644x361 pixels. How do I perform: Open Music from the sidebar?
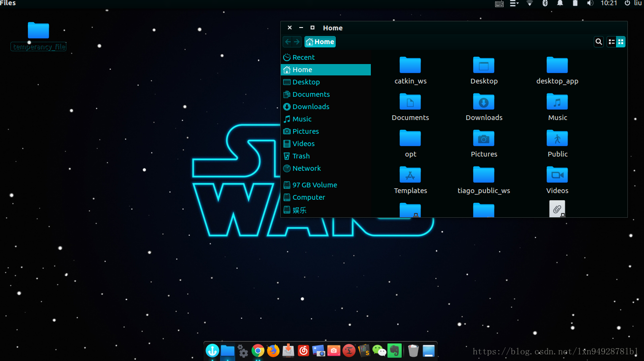click(x=326, y=119)
